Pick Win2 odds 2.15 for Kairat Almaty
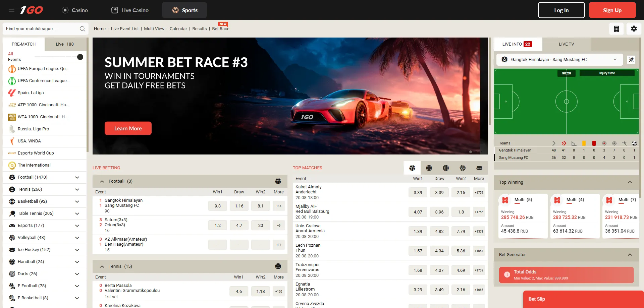The image size is (644, 308). coord(461,193)
